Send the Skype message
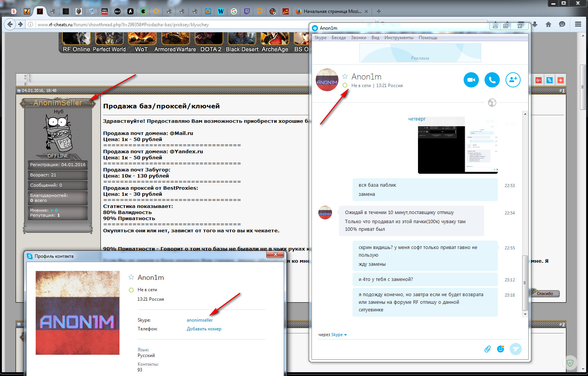Viewport: 588px width, 376px height. 516,349
